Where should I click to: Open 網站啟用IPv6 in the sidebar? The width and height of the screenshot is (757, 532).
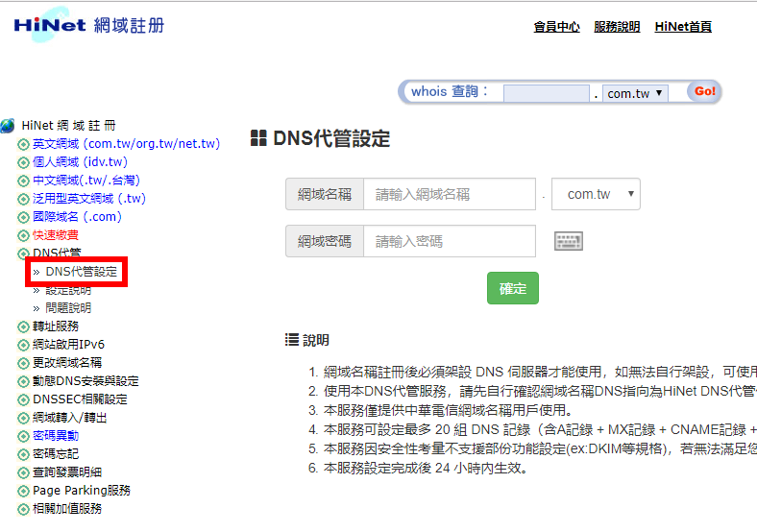point(68,344)
